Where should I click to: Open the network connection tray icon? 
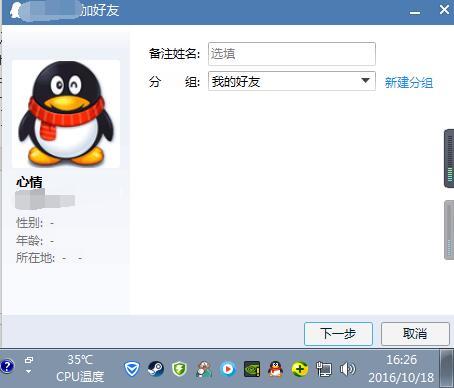[x=324, y=369]
